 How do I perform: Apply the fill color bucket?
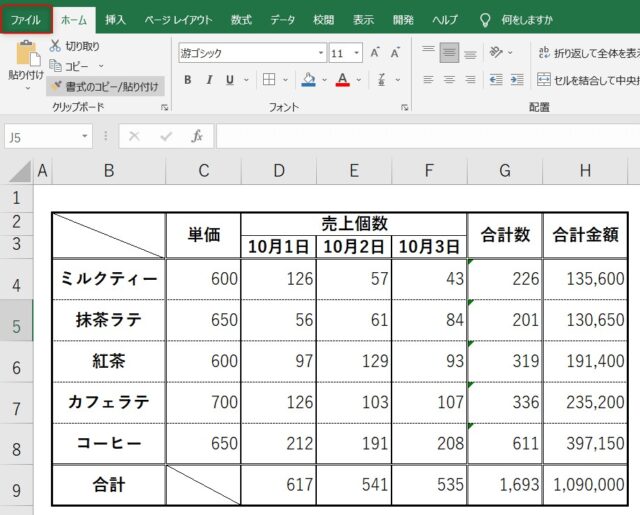(308, 80)
